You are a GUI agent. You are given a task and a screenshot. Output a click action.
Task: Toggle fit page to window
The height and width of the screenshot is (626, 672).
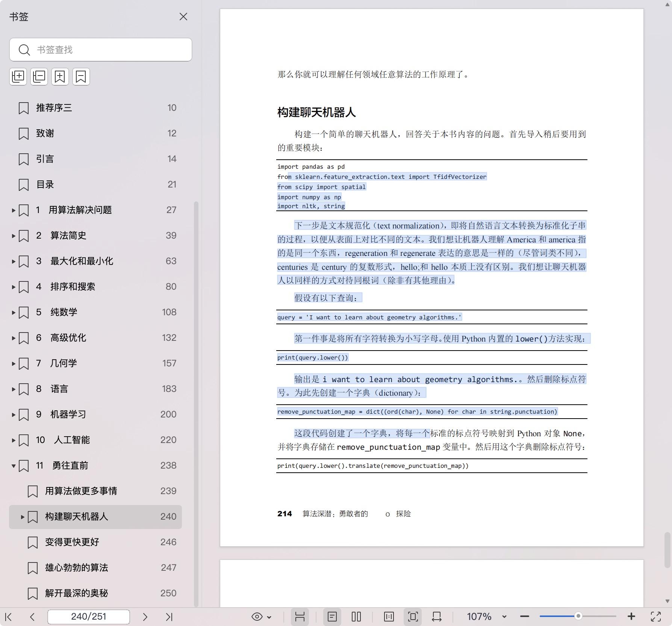pos(413,617)
